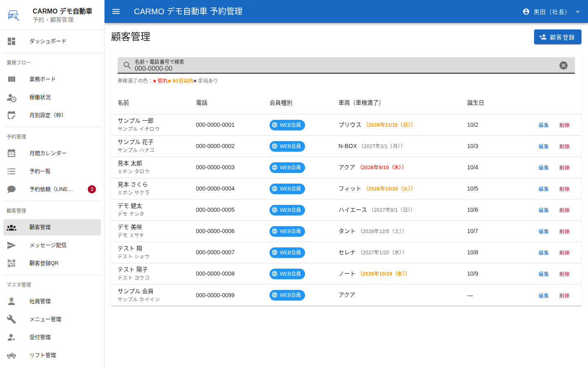The height and width of the screenshot is (368, 588).
Task: Click the 顧客登録QR code icon
Action: [11, 263]
